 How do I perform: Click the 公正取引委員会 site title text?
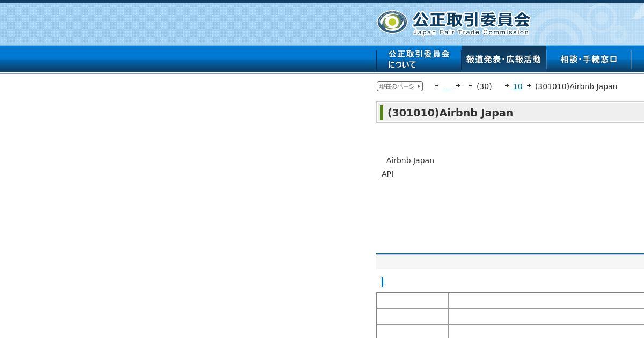(x=471, y=20)
